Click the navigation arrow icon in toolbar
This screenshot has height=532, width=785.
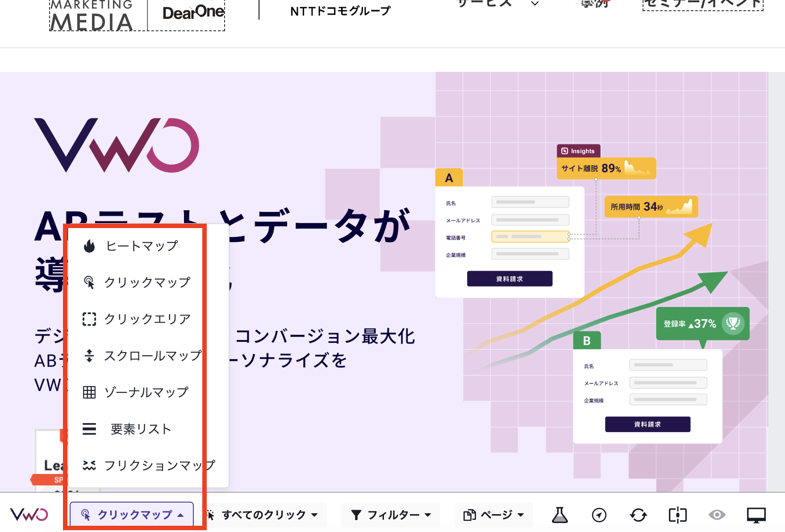coord(599,515)
